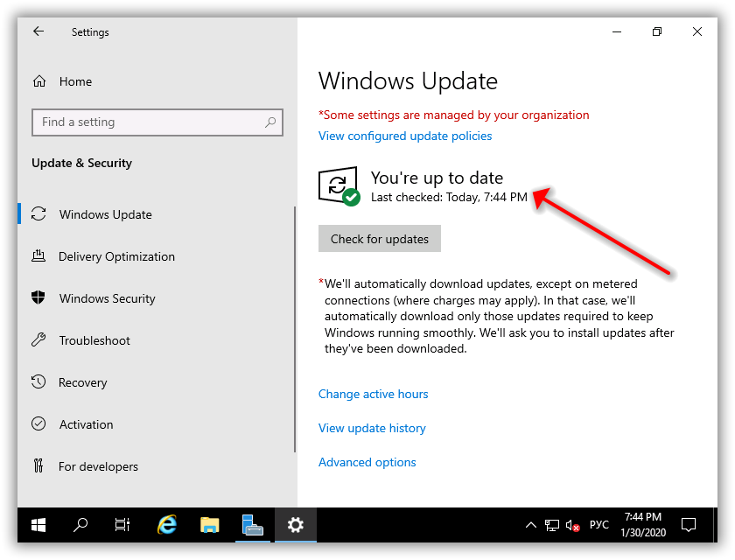The image size is (735, 560).
Task: Click the Windows Security shield icon
Action: coord(38,297)
